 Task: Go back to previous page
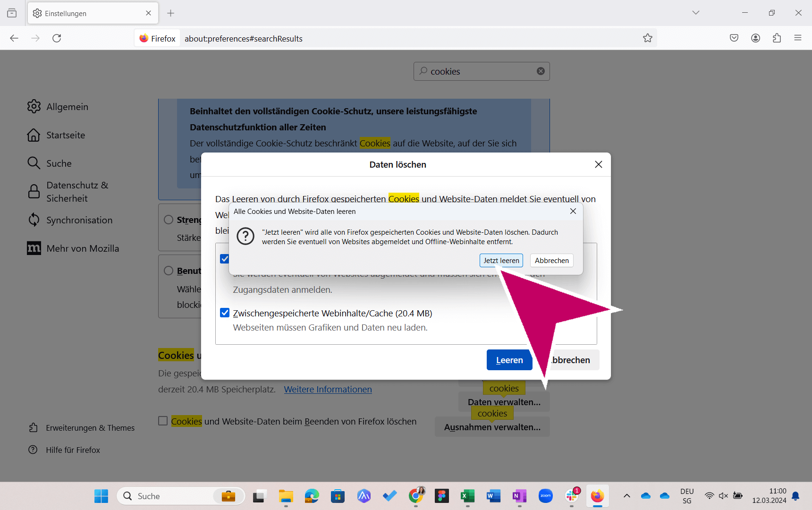(14, 38)
